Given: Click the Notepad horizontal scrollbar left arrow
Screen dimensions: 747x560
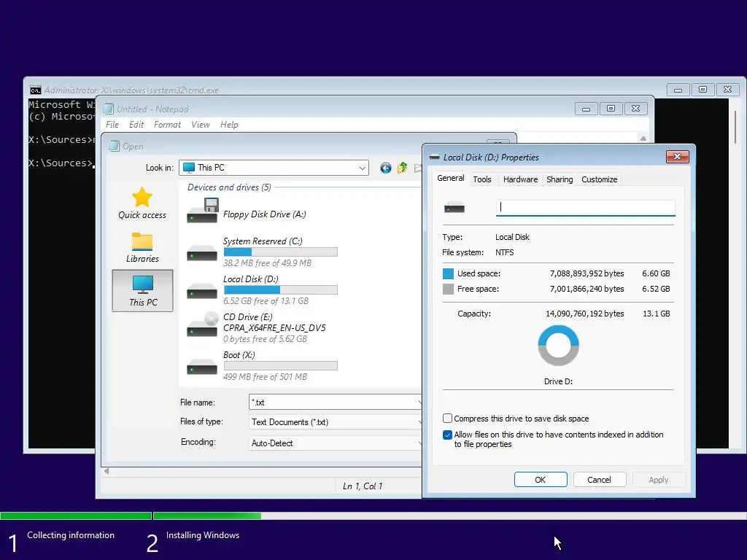Looking at the screenshot, I should 107,471.
